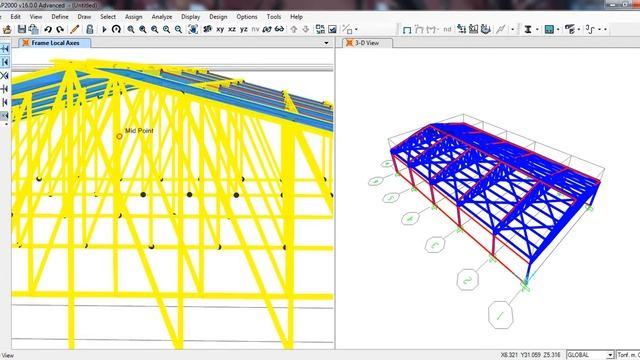Viewport: 640px width, 360px height.
Task: Open the Display menu
Action: tap(191, 17)
